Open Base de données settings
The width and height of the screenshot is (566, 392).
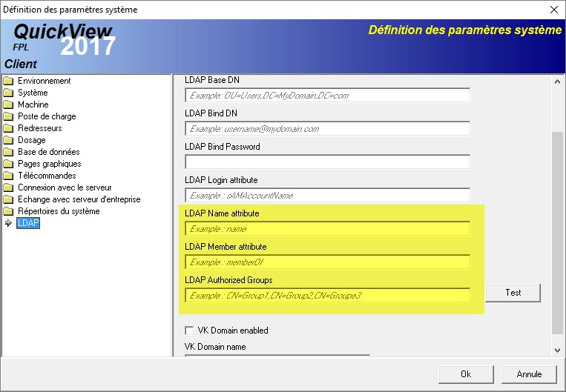coord(49,152)
